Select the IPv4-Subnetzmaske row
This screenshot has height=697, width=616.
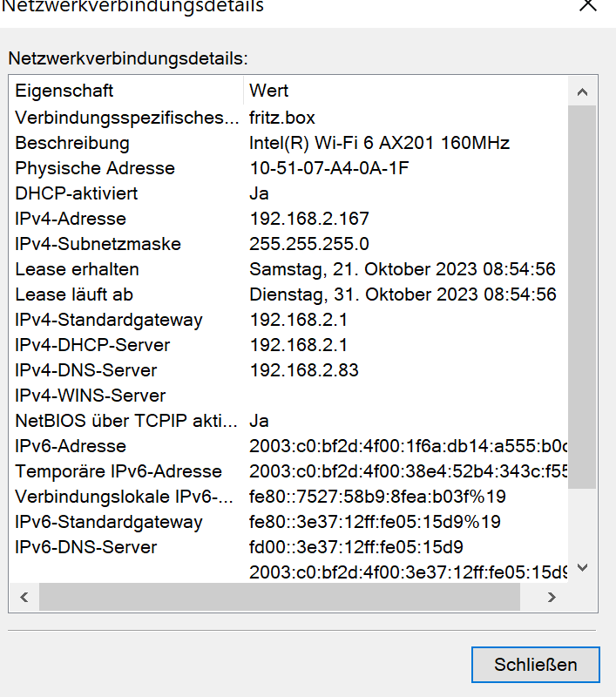click(x=289, y=244)
